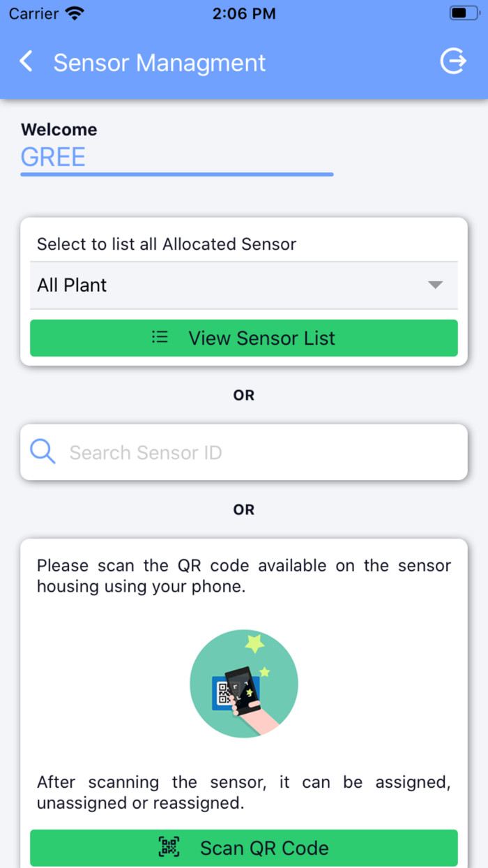488x868 pixels.
Task: Tap the 2:06 PM clock in the status bar
Action: tap(243, 13)
